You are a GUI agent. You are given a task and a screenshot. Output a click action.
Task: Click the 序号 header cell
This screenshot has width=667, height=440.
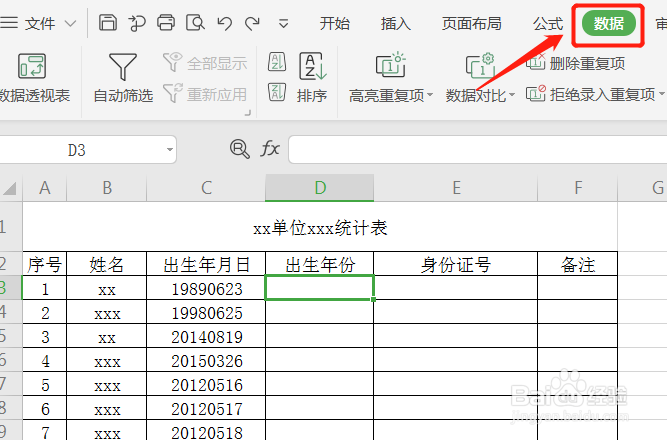click(x=45, y=264)
